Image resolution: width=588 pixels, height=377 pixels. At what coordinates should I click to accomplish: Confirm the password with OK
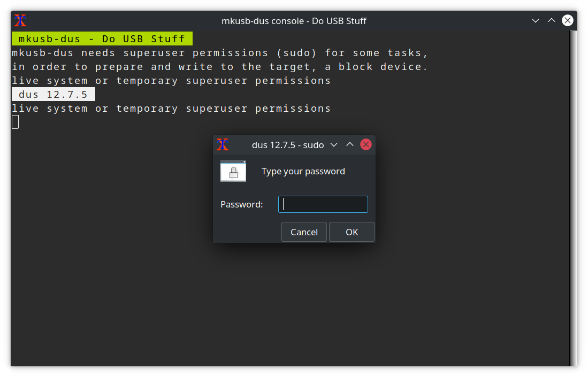352,232
